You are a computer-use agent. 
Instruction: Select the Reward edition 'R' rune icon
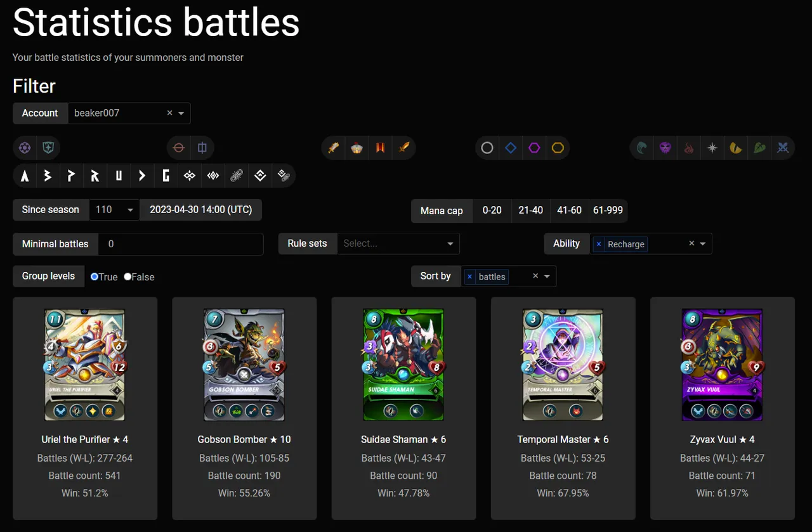[95, 176]
